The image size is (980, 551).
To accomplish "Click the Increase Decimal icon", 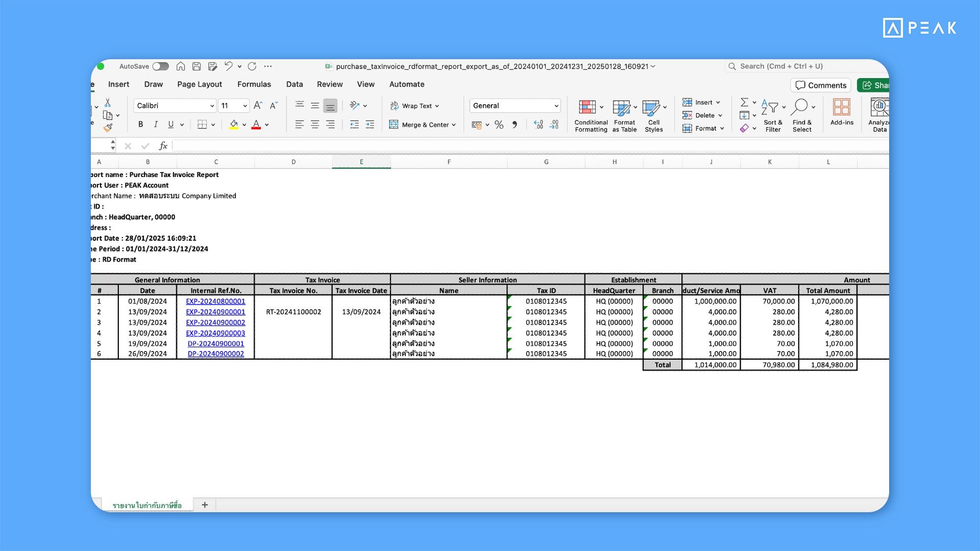I will click(x=538, y=124).
